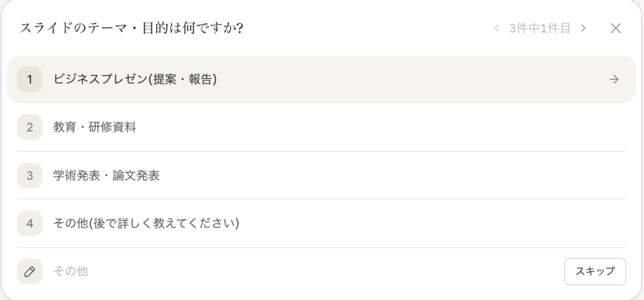
Task: Close the question dialog with X
Action: tap(616, 28)
